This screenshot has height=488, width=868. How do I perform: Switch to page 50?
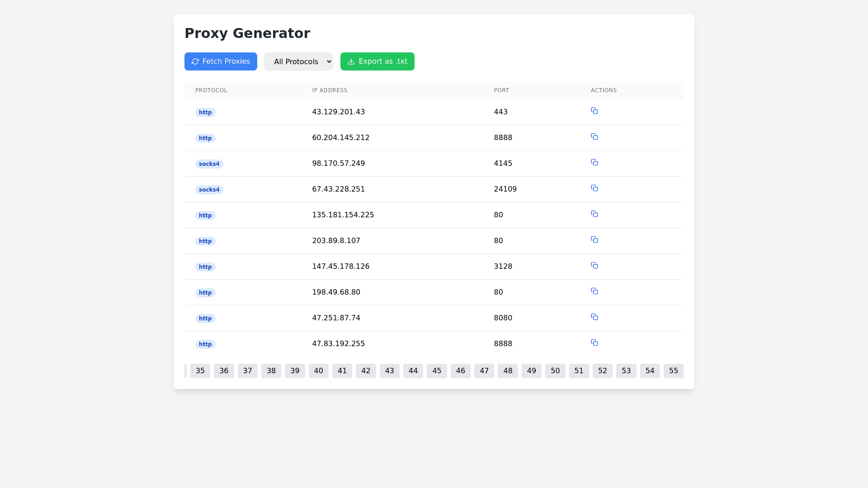[x=555, y=371]
